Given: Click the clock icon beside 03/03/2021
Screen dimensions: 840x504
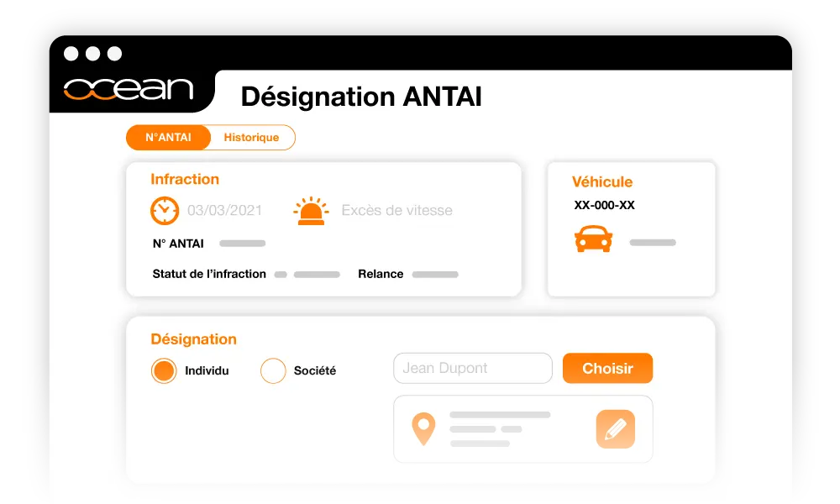Looking at the screenshot, I should [x=165, y=211].
